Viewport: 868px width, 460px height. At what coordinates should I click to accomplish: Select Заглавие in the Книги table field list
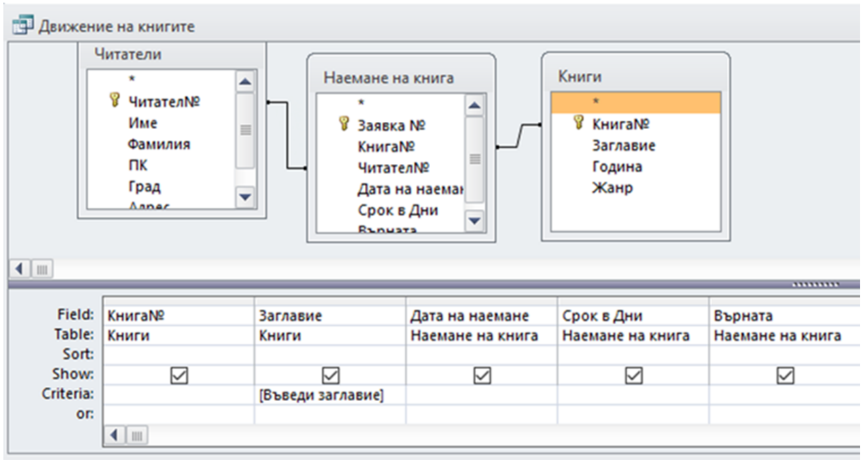click(x=624, y=145)
